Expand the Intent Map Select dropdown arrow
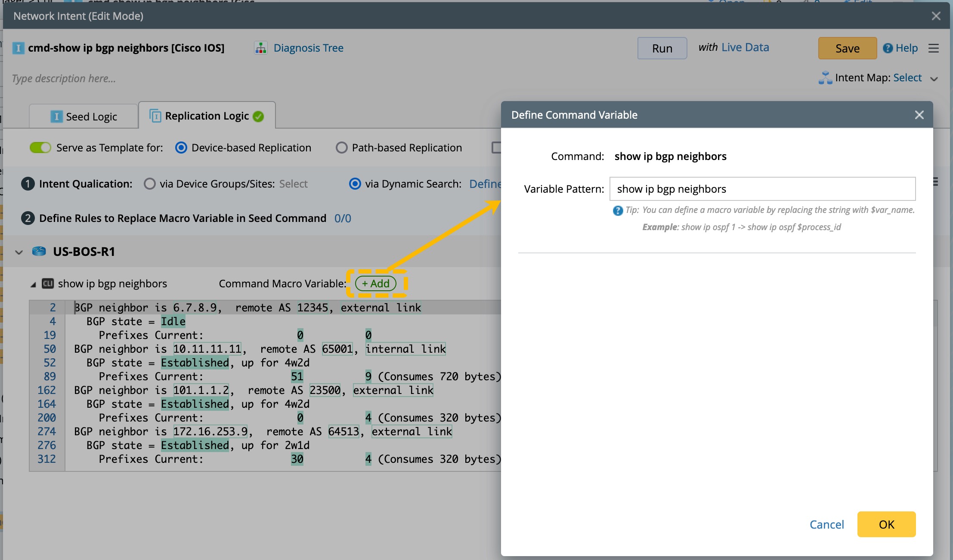The width and height of the screenshot is (953, 560). [x=934, y=79]
